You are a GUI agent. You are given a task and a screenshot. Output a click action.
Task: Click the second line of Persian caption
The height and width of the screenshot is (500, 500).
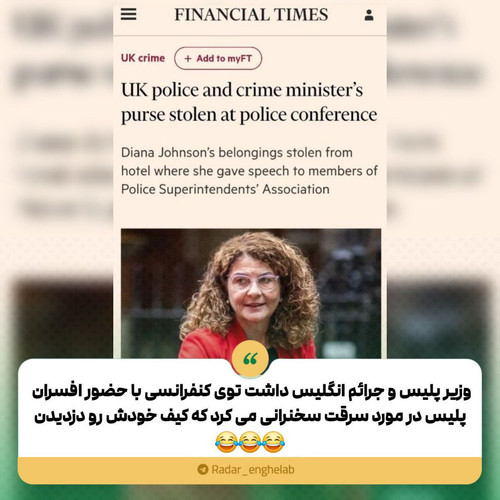pos(251,417)
